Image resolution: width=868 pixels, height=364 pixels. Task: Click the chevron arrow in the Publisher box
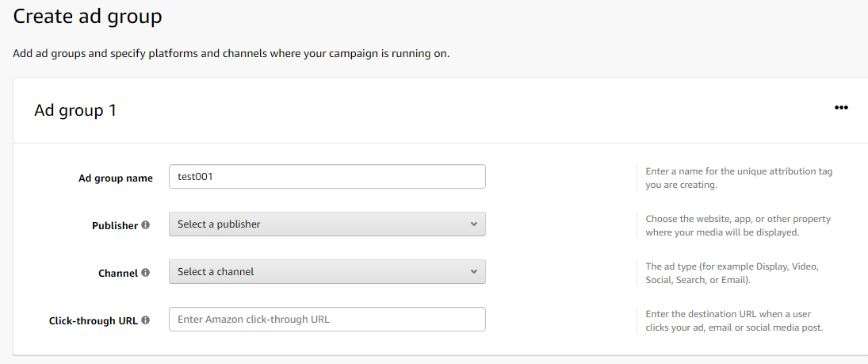(x=473, y=224)
